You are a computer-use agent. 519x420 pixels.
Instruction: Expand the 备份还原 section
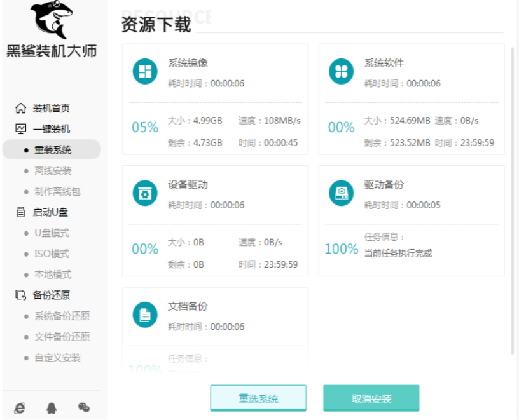pyautogui.click(x=51, y=295)
